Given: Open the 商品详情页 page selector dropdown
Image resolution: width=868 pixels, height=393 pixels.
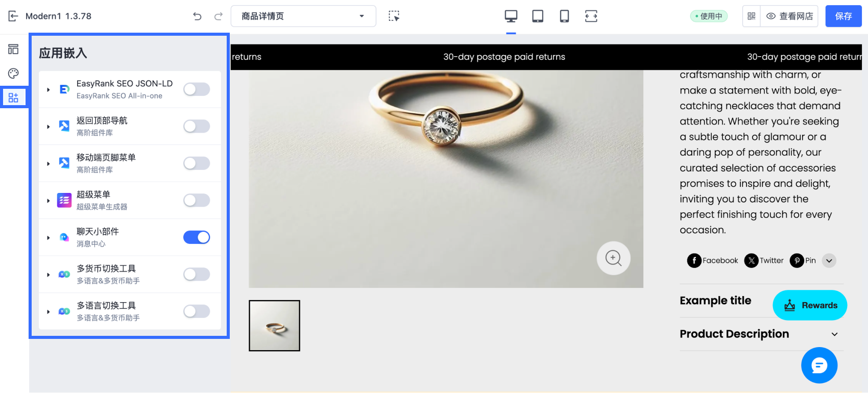Looking at the screenshot, I should pos(303,16).
